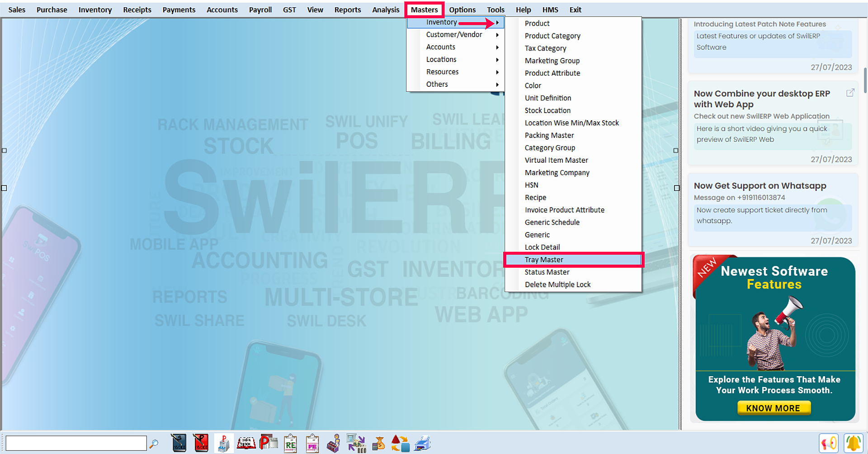Open the Payments menu

[x=179, y=9]
